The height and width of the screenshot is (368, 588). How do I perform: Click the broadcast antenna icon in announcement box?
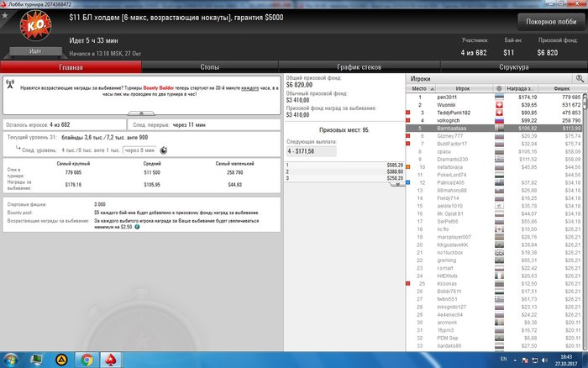pos(10,84)
